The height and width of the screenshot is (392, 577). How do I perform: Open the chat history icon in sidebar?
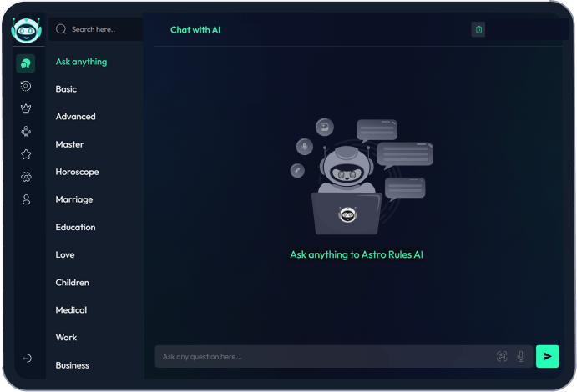coord(26,86)
